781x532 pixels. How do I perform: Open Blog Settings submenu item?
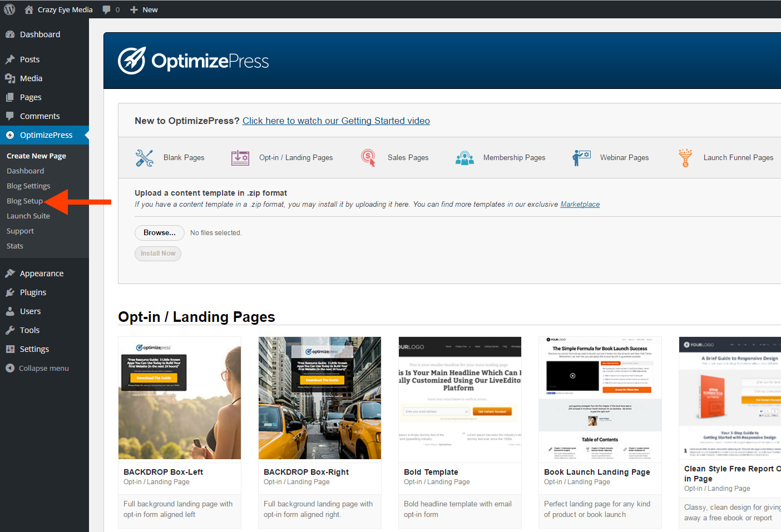tap(28, 186)
